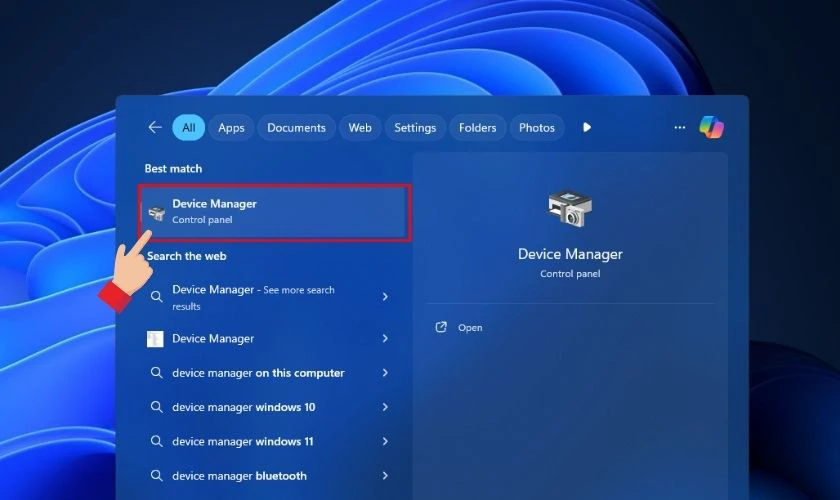The width and height of the screenshot is (840, 500).
Task: Click the 'Best match' heading
Action: (173, 168)
